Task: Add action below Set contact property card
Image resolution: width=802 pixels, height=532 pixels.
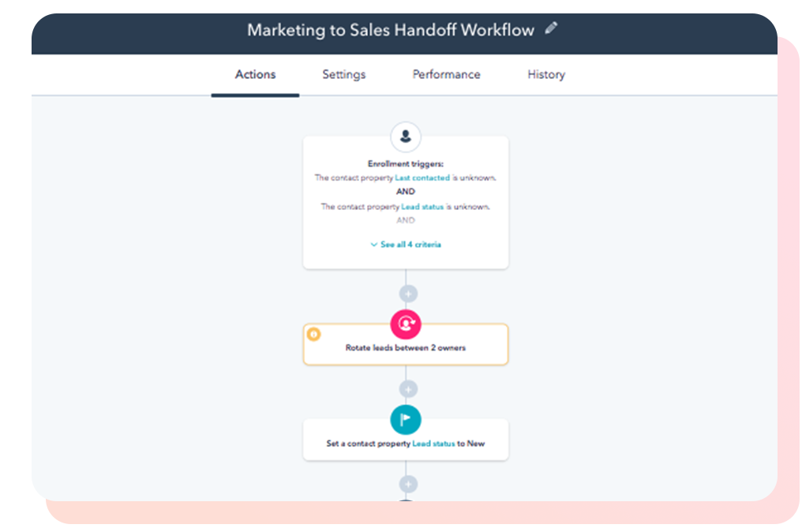Action: point(408,485)
